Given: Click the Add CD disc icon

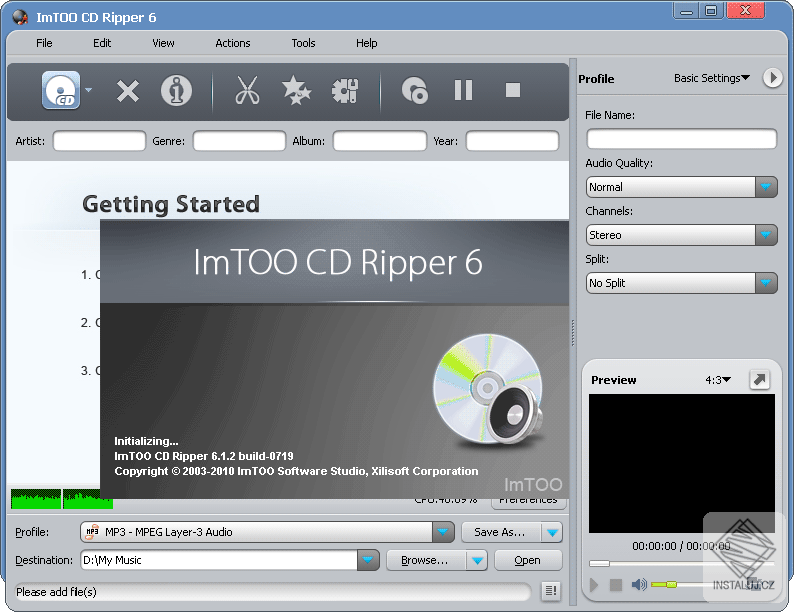Looking at the screenshot, I should [x=61, y=90].
